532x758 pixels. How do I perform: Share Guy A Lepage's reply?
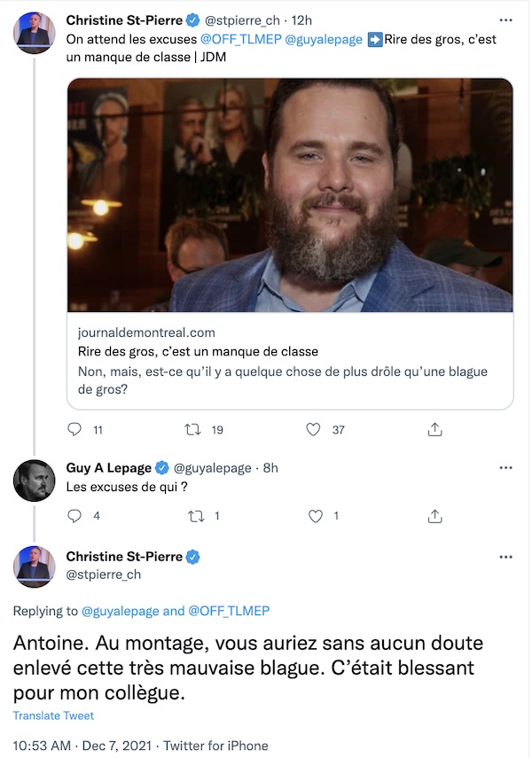(434, 516)
